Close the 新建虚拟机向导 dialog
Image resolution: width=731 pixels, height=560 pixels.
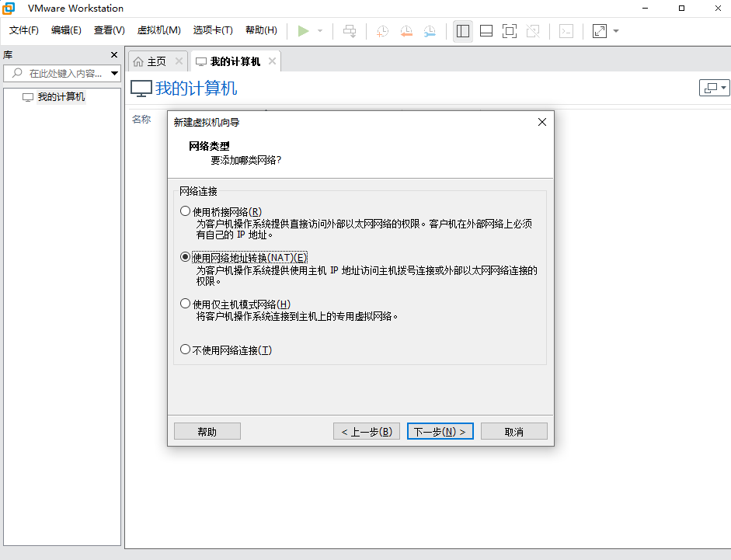click(541, 122)
